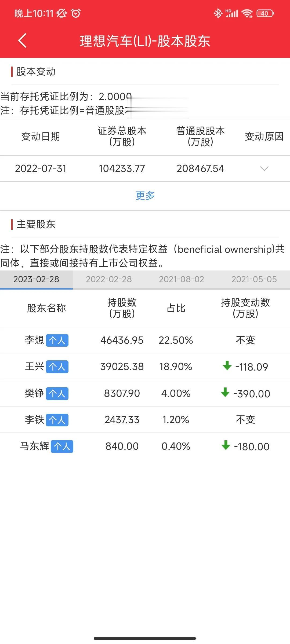Tap the 个人 tag next to 李想
Image resolution: width=290 pixels, height=644 pixels.
[x=57, y=340]
